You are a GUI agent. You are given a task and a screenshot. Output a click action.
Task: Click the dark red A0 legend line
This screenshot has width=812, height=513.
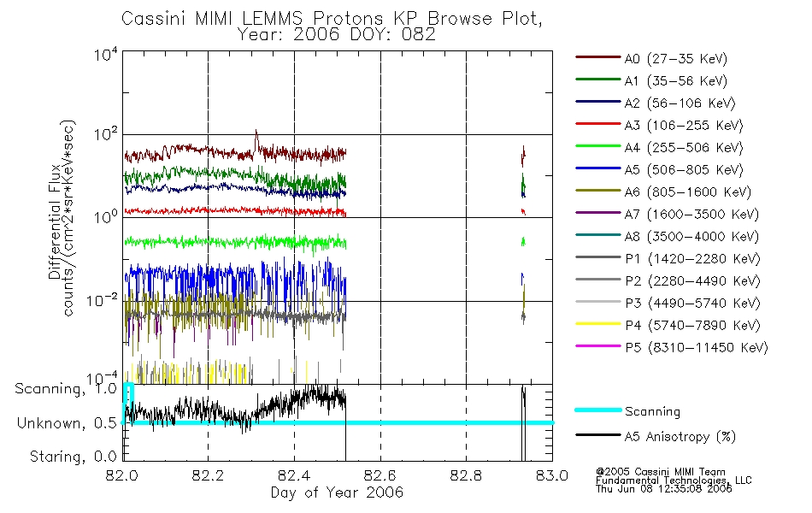(x=597, y=57)
